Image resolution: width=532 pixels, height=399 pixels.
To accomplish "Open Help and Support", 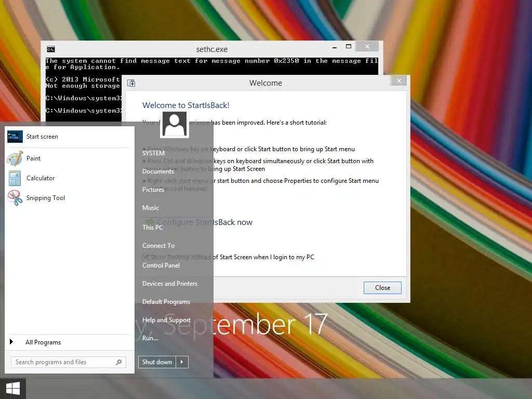I will [x=166, y=320].
